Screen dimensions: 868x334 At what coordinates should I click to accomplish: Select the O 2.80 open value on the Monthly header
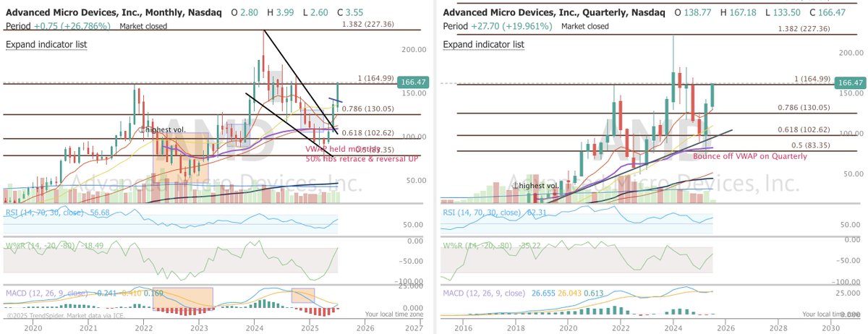coord(245,12)
